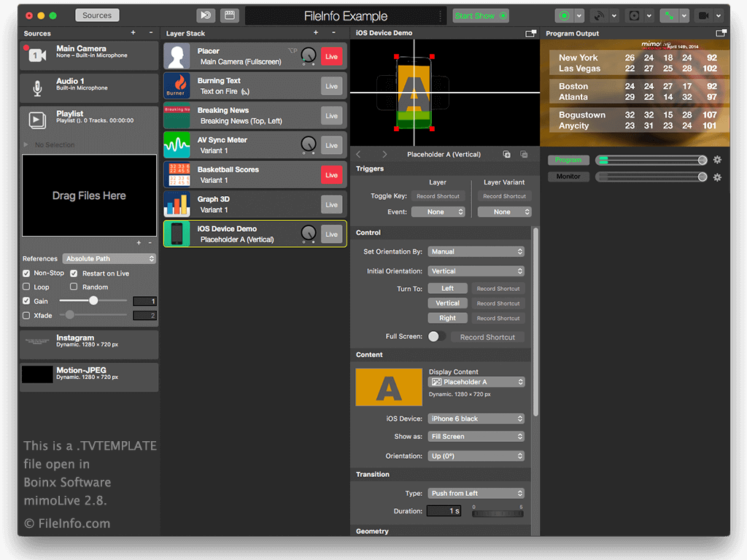Select the Basketball Scores layer icon
This screenshot has height=560, width=747.
pos(177,175)
